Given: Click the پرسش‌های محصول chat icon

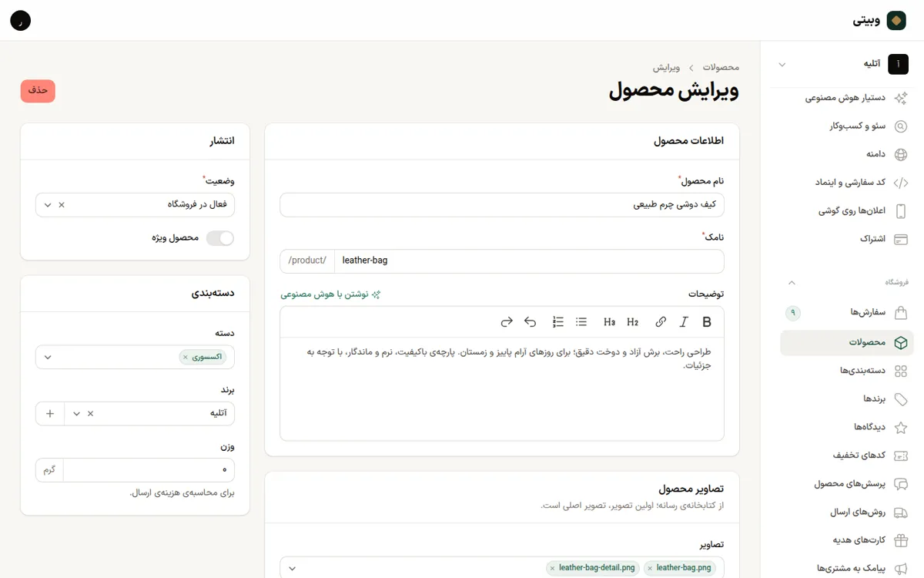Looking at the screenshot, I should click(900, 484).
